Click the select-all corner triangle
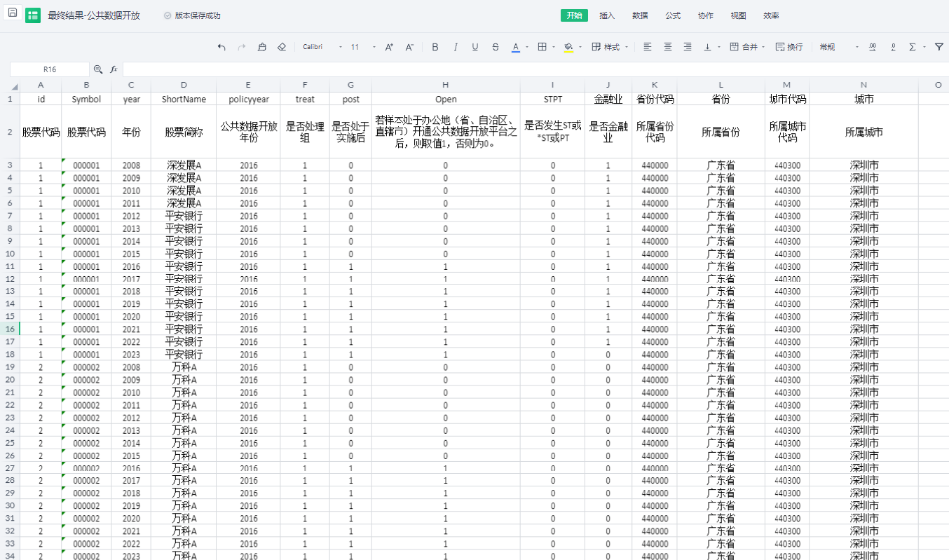949x560 pixels. 15,86
